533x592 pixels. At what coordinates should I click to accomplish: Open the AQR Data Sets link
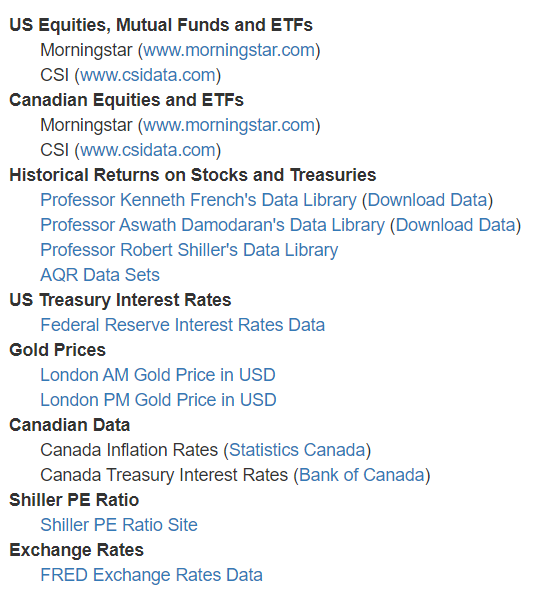click(100, 275)
